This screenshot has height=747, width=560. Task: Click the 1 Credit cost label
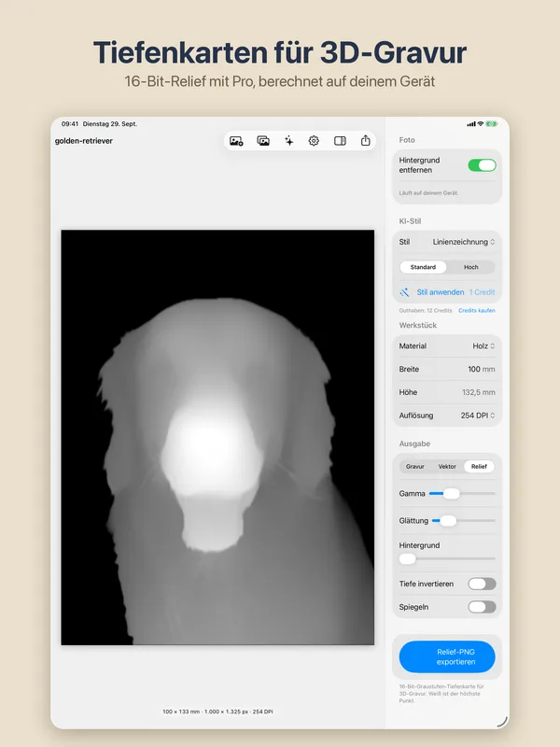[x=482, y=292]
